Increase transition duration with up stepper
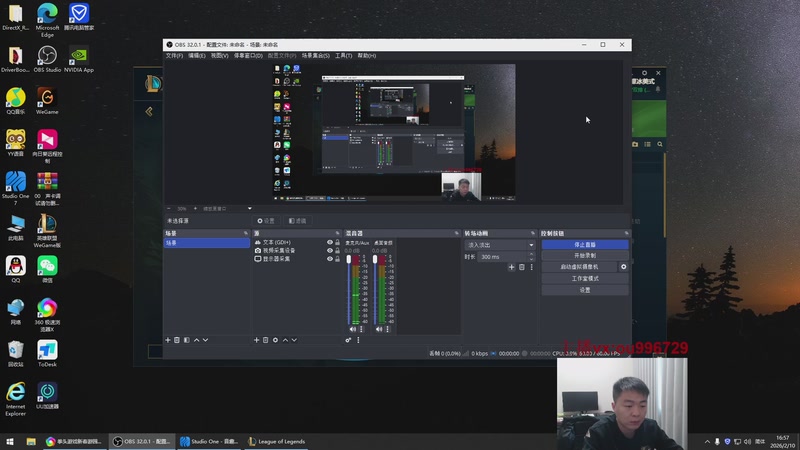 [531, 254]
